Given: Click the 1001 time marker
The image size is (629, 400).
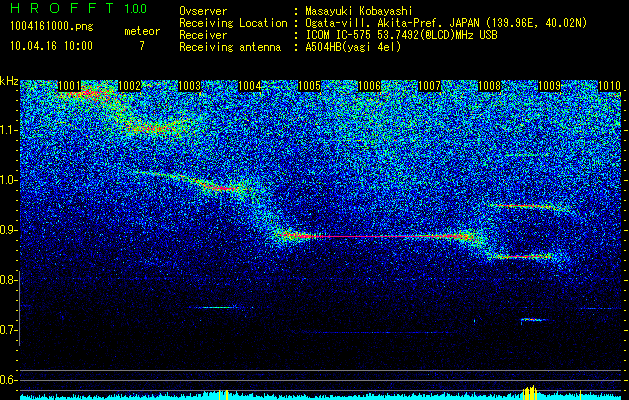Looking at the screenshot, I should 69,86.
